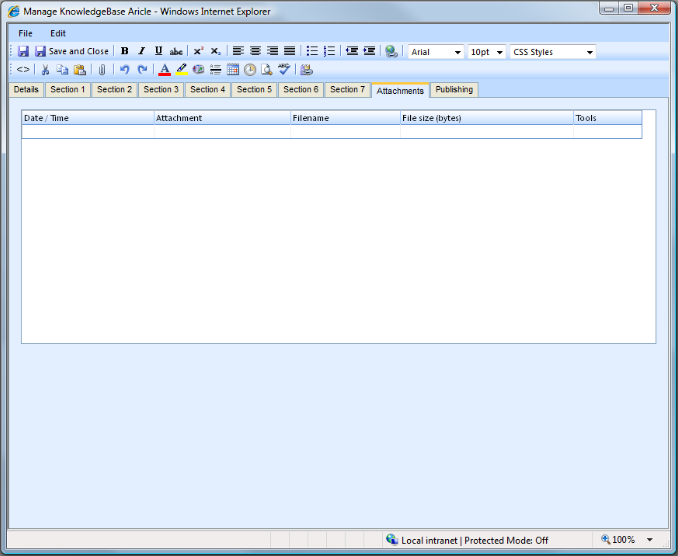Open the Edit menu
The image size is (678, 556).
(58, 33)
